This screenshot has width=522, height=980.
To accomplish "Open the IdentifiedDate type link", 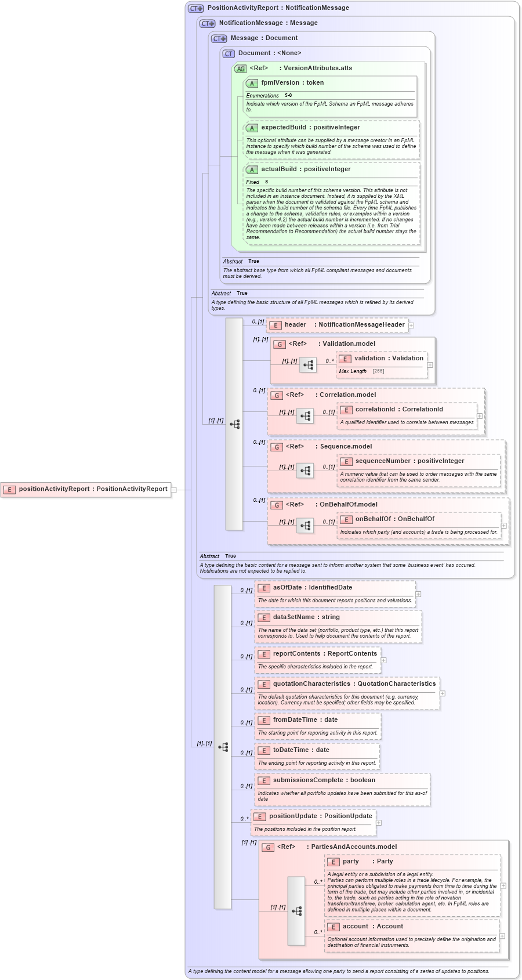I will click(x=331, y=588).
